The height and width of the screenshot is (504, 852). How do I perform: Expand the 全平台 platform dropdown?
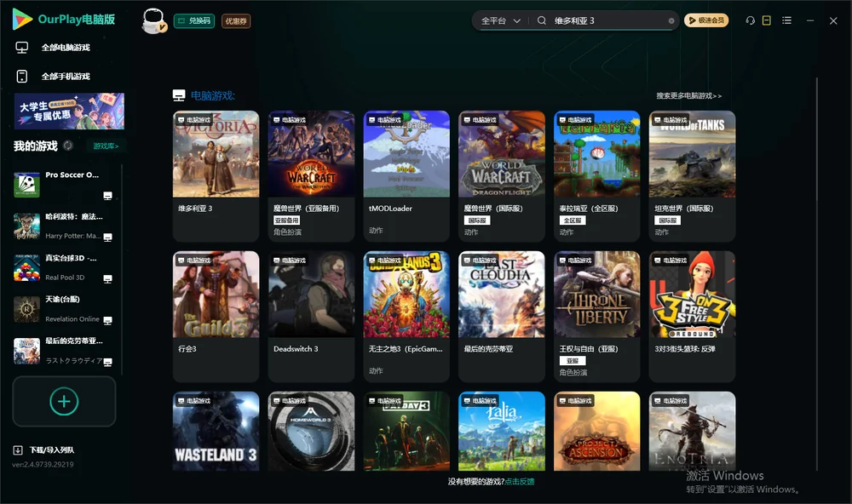click(x=500, y=20)
